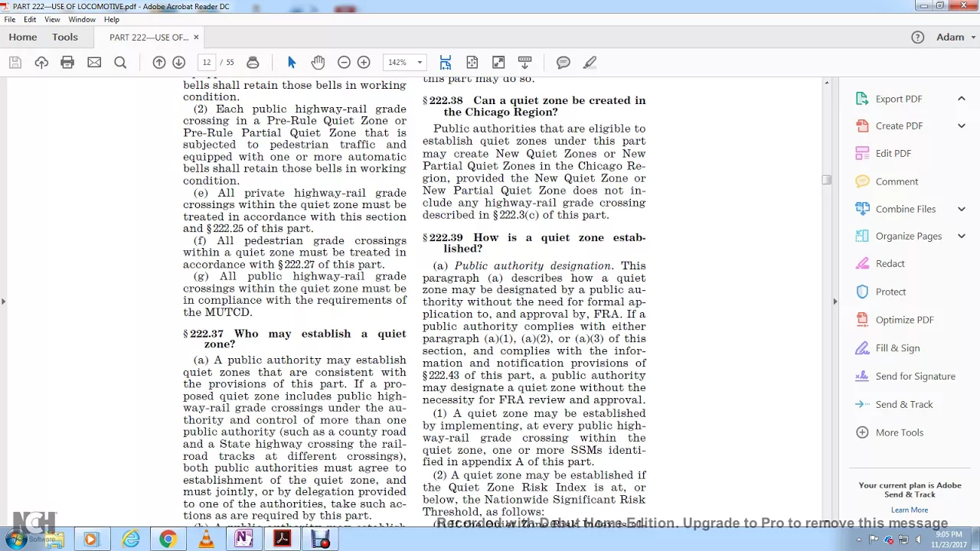
Task: Click the Fill & Sign icon
Action: (862, 348)
